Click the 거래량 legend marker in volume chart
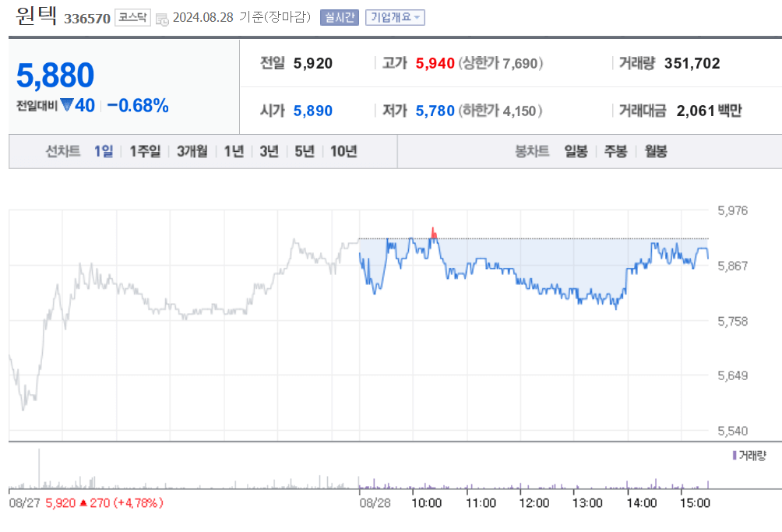 point(734,455)
